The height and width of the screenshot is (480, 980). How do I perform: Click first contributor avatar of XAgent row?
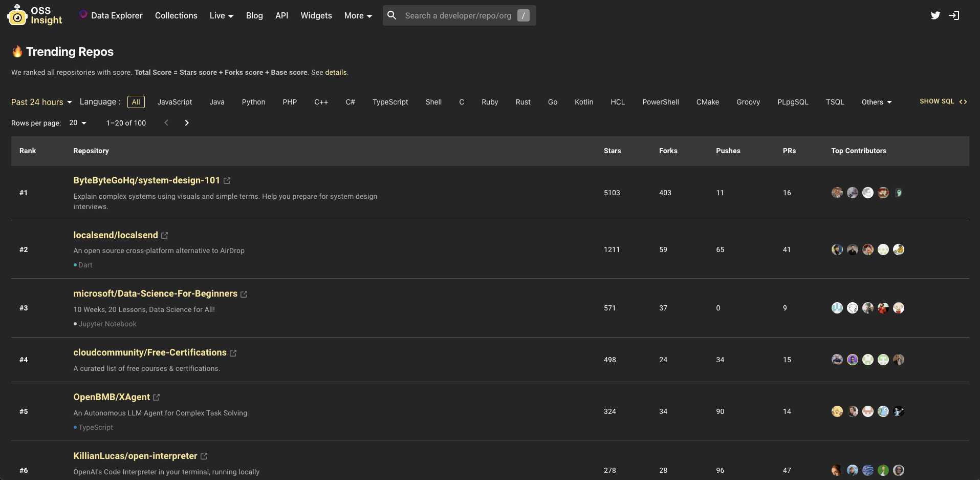pos(837,411)
